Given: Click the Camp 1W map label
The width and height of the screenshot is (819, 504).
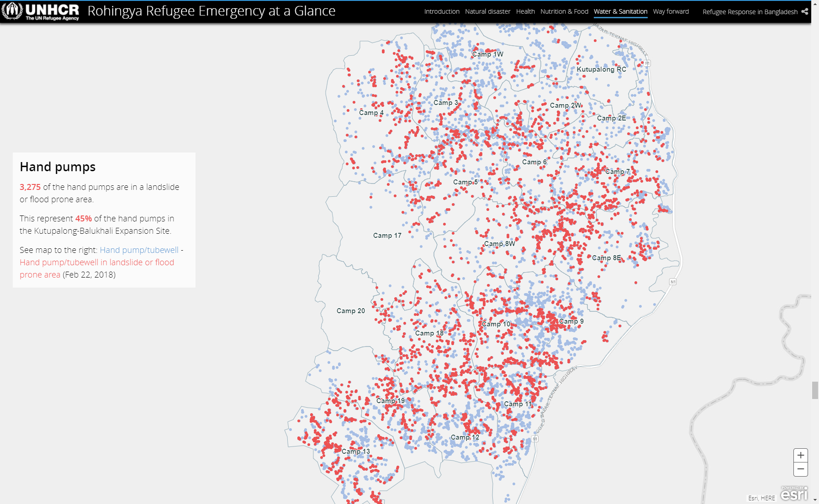Looking at the screenshot, I should 488,54.
